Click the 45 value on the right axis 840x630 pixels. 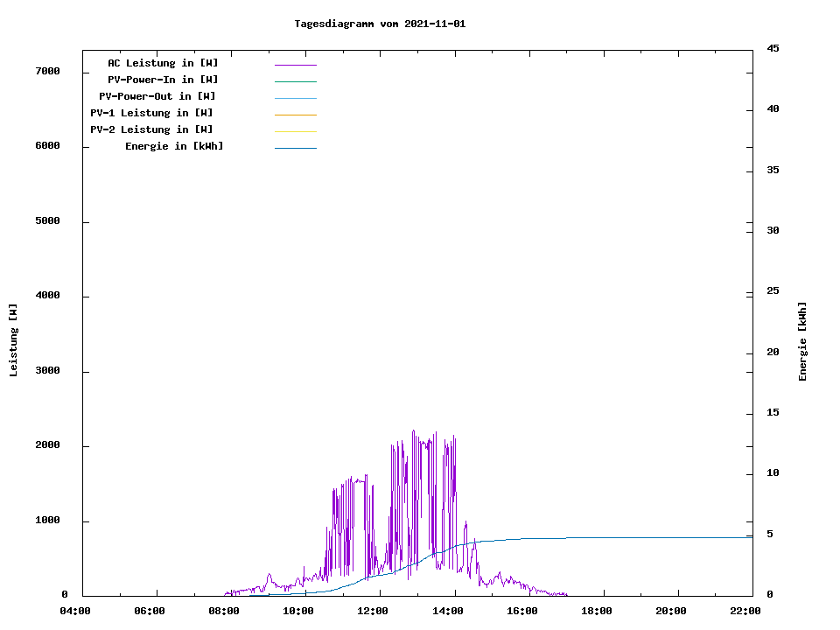coord(773,48)
